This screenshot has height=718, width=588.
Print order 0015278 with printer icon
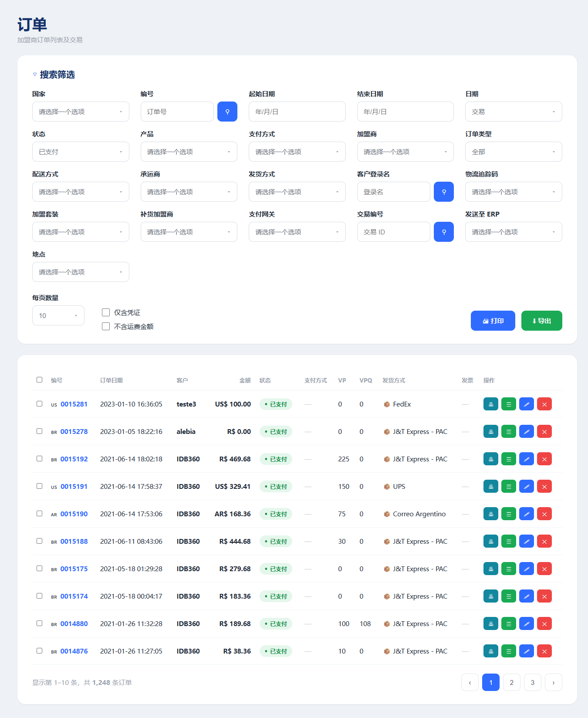pyautogui.click(x=491, y=431)
